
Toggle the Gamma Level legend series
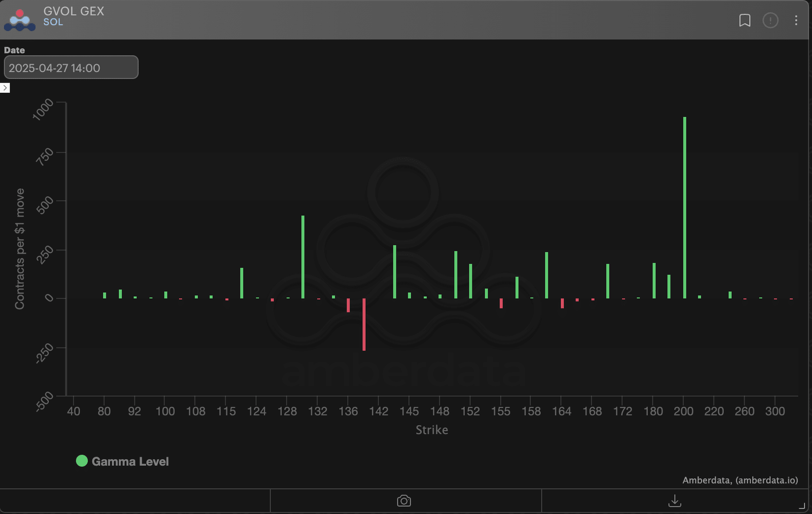[122, 461]
